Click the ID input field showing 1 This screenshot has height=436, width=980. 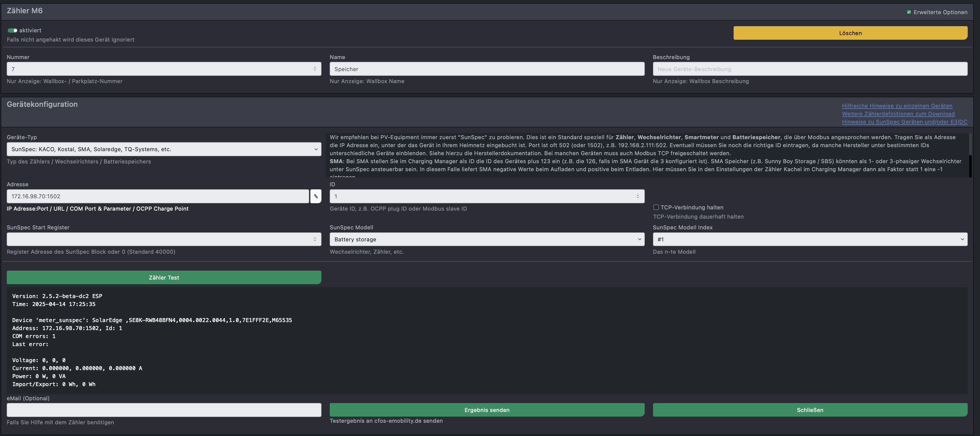click(487, 196)
